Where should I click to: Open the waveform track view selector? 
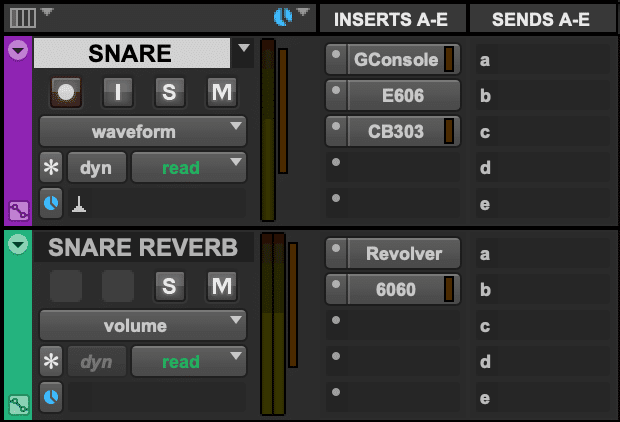tap(143, 131)
